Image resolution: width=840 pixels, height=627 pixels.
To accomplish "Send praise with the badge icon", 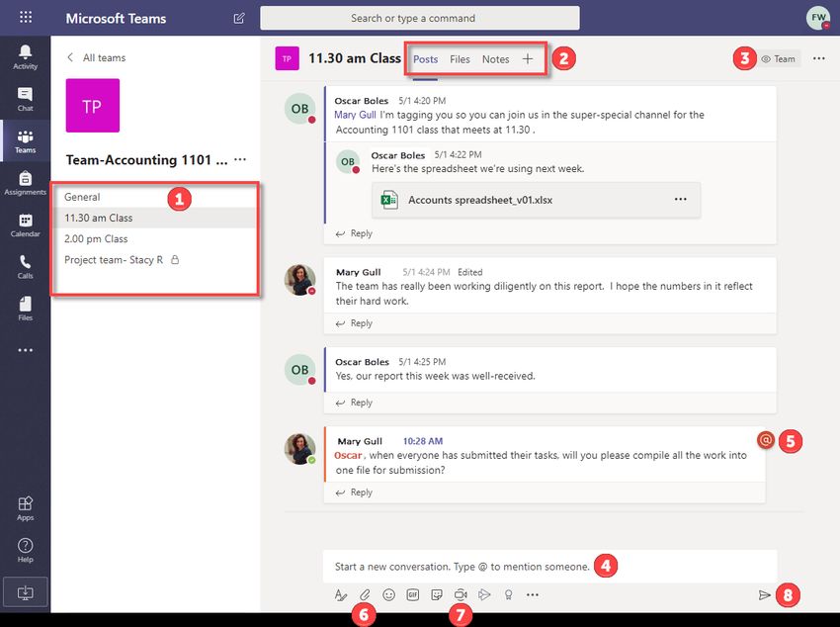I will point(508,594).
